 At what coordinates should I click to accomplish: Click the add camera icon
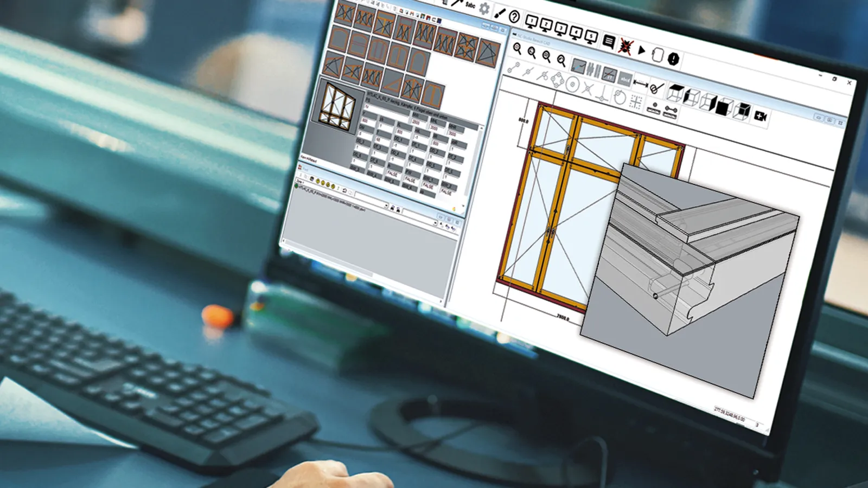pos(761,116)
